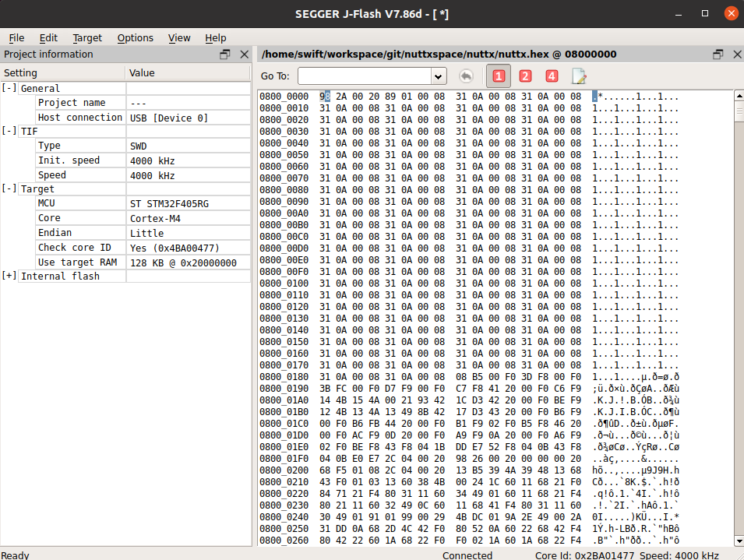Close the nuttx.hex data panel
The width and height of the screenshot is (744, 560).
tap(737, 55)
